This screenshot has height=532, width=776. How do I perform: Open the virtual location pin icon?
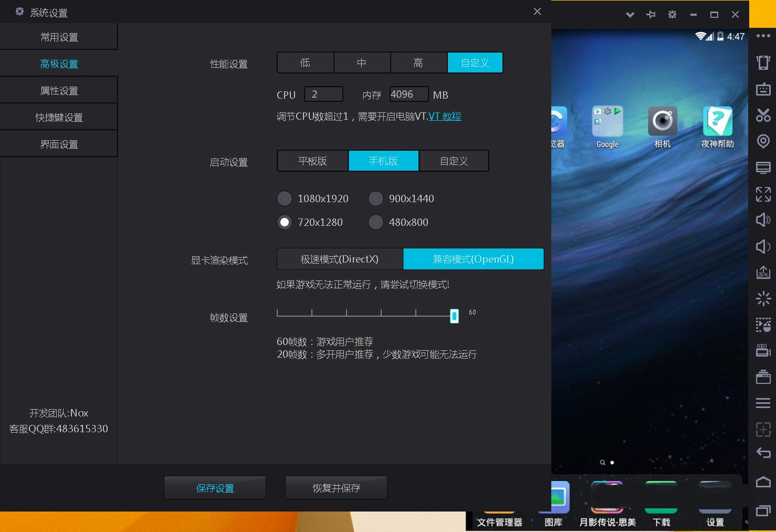pos(763,141)
